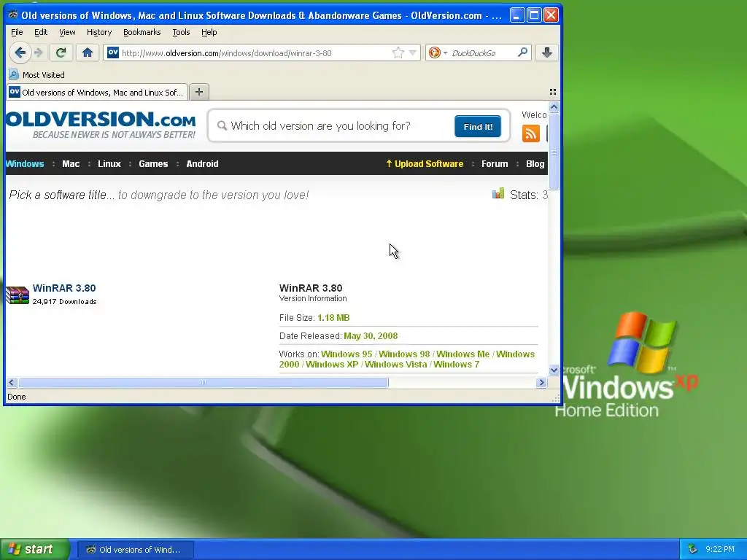This screenshot has height=560, width=747.
Task: Click the Windows XP compatibility link
Action: point(332,365)
